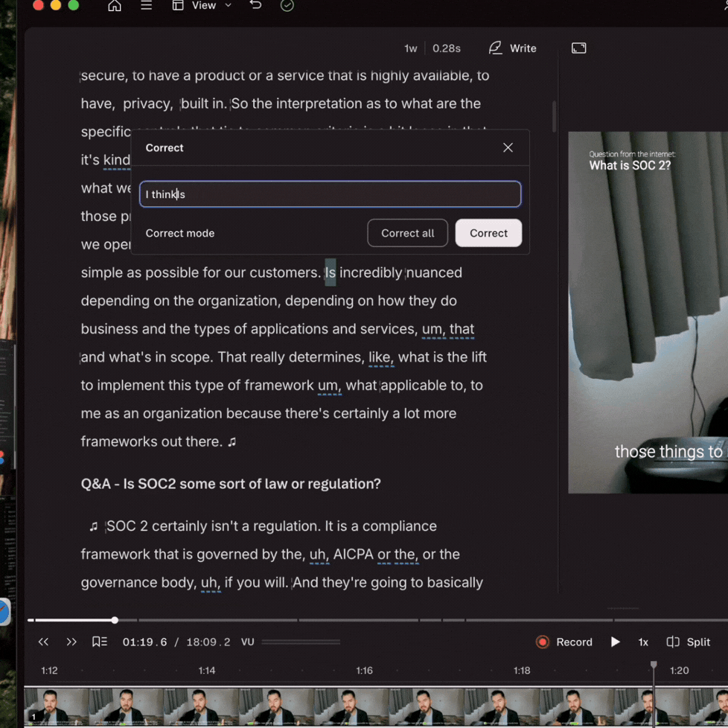728x728 pixels.
Task: Click into the correction text field
Action: (x=330, y=194)
